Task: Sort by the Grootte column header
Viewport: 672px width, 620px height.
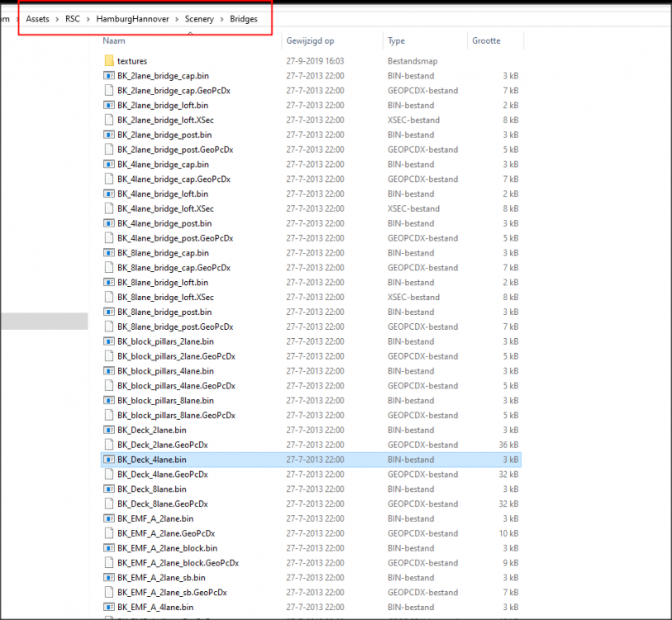Action: tap(486, 41)
